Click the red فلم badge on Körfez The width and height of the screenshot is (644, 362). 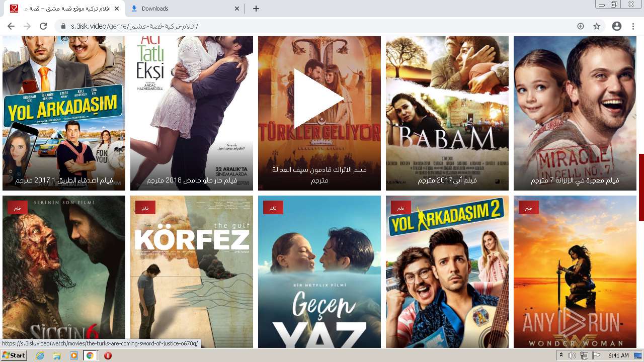pyautogui.click(x=145, y=208)
